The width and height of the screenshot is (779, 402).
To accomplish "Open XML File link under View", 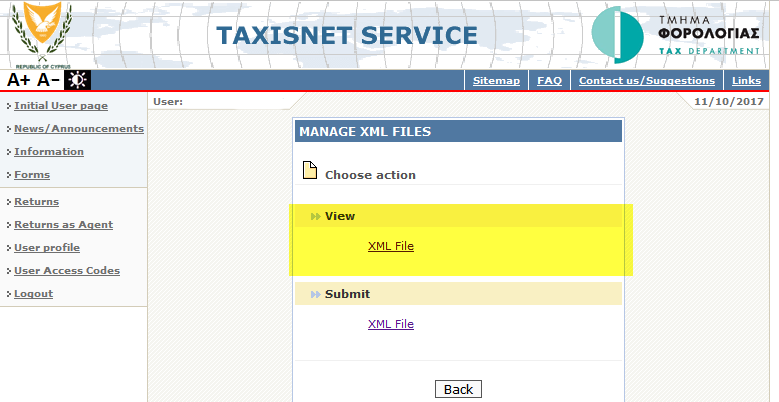I will tap(390, 246).
